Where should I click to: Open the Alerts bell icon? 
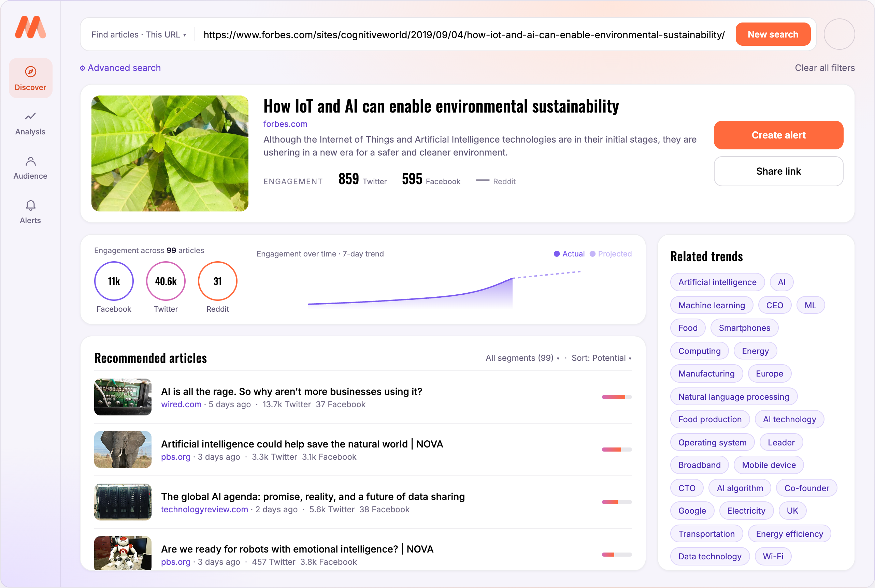(x=30, y=206)
